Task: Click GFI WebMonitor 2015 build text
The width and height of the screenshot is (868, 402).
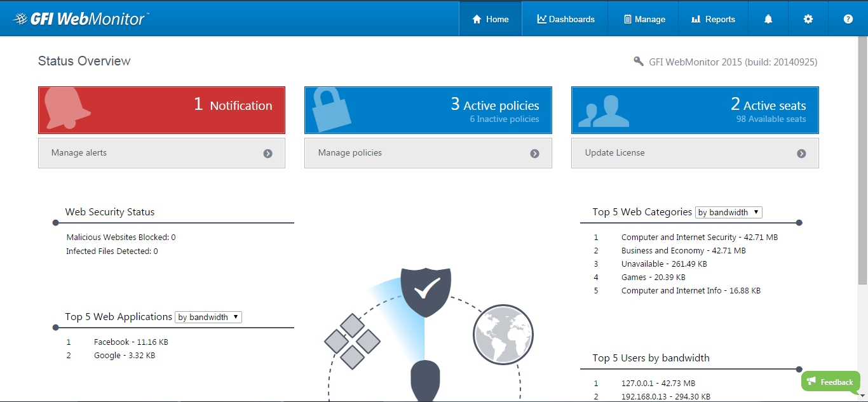Action: [x=733, y=62]
